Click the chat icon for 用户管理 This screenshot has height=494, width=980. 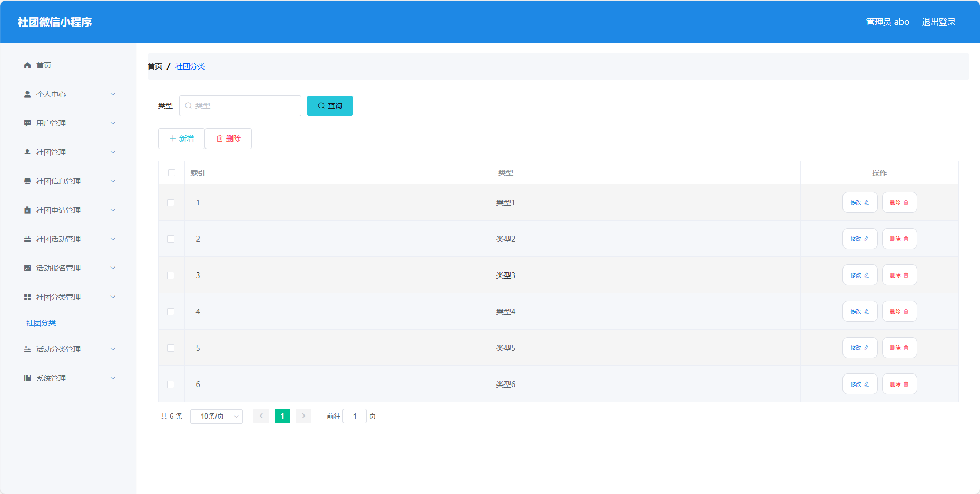[27, 123]
